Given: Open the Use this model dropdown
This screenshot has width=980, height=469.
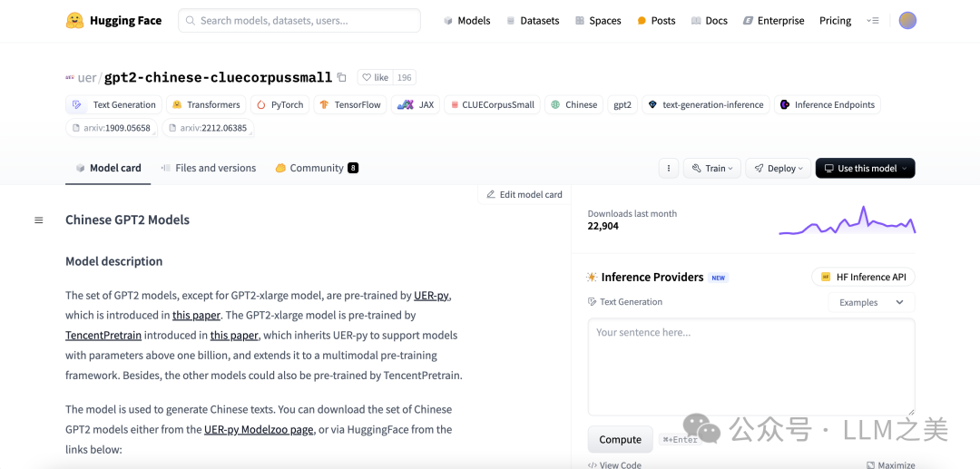Looking at the screenshot, I should 865,168.
